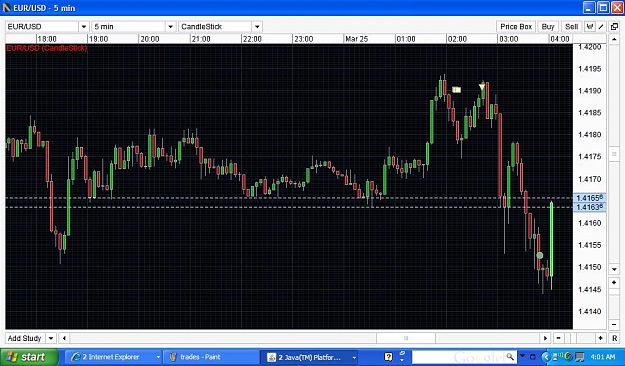The width and height of the screenshot is (625, 366).
Task: Click the Add Study button
Action: 24,338
